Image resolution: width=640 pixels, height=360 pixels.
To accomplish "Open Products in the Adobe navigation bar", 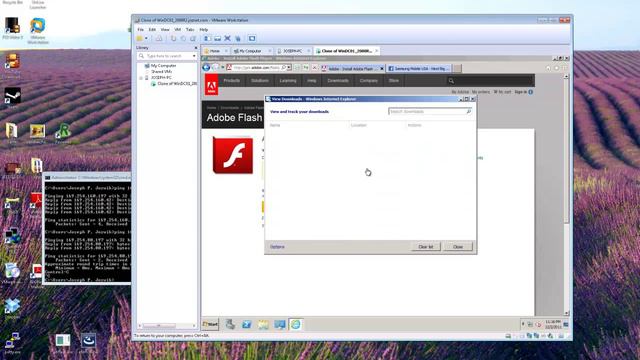I will click(x=231, y=81).
